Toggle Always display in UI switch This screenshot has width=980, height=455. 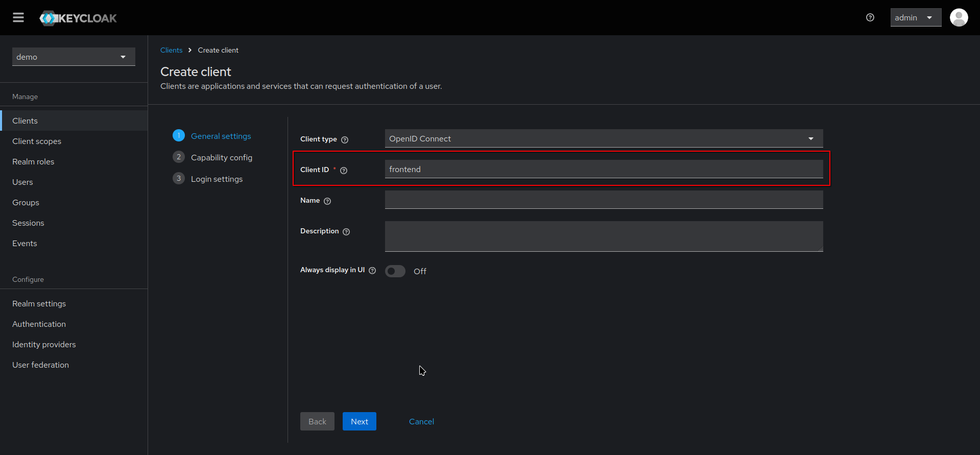[395, 271]
